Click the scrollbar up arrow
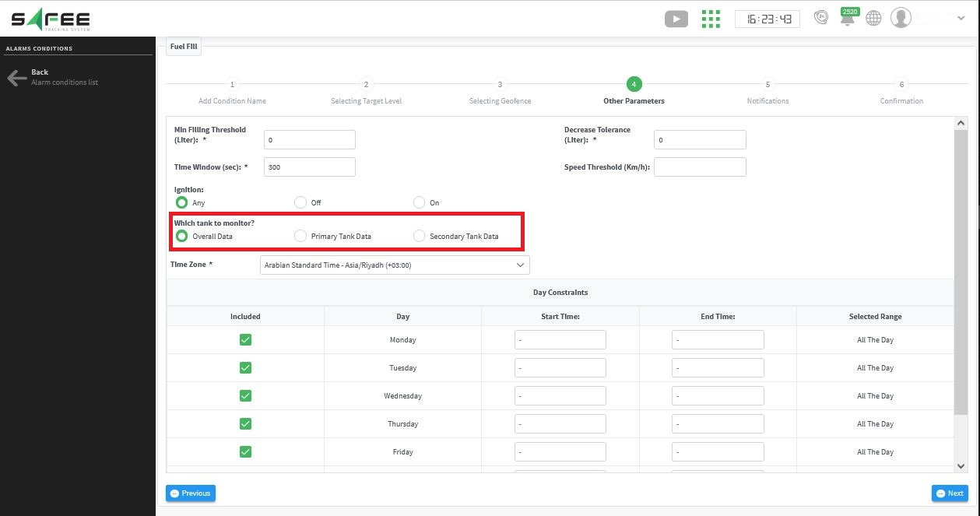980x516 pixels. point(961,123)
